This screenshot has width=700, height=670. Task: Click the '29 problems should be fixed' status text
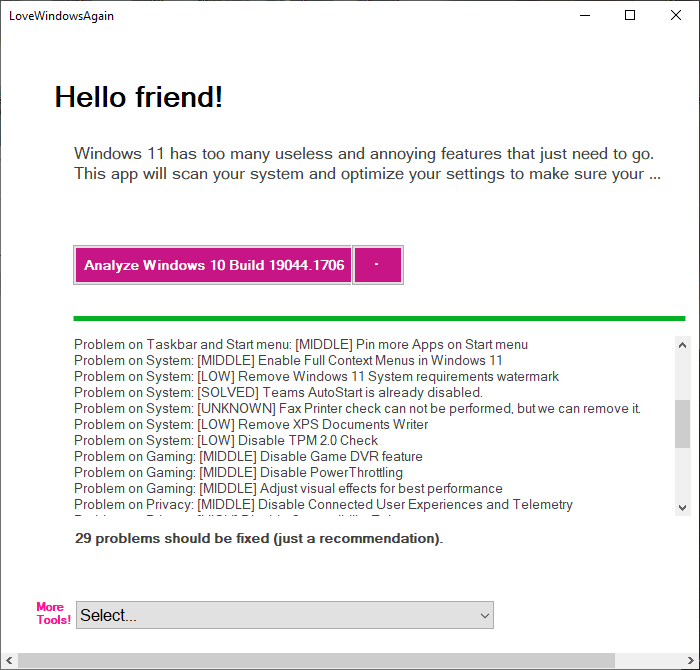(259, 538)
